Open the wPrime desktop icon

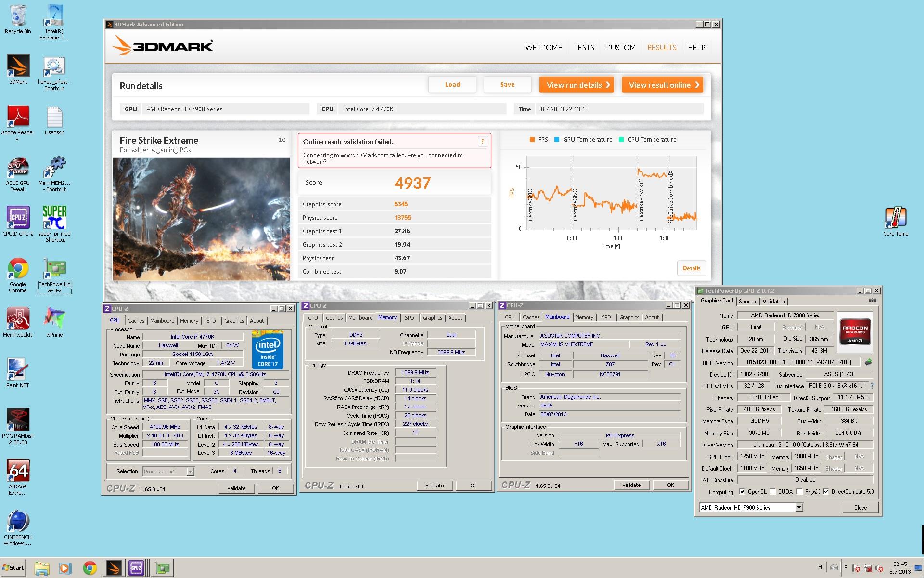(x=54, y=322)
